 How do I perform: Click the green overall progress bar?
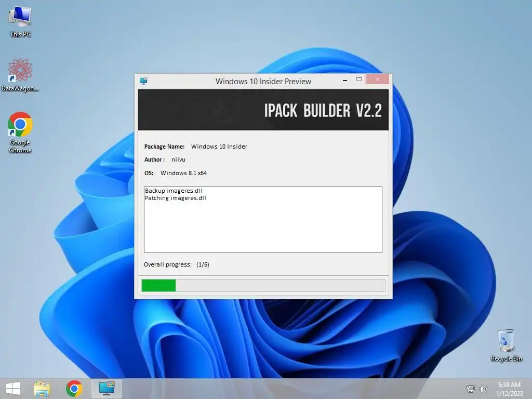tap(263, 285)
